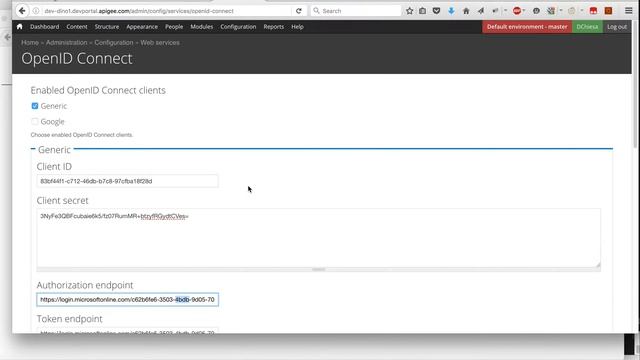Open the Appearance admin menu

[x=142, y=27]
